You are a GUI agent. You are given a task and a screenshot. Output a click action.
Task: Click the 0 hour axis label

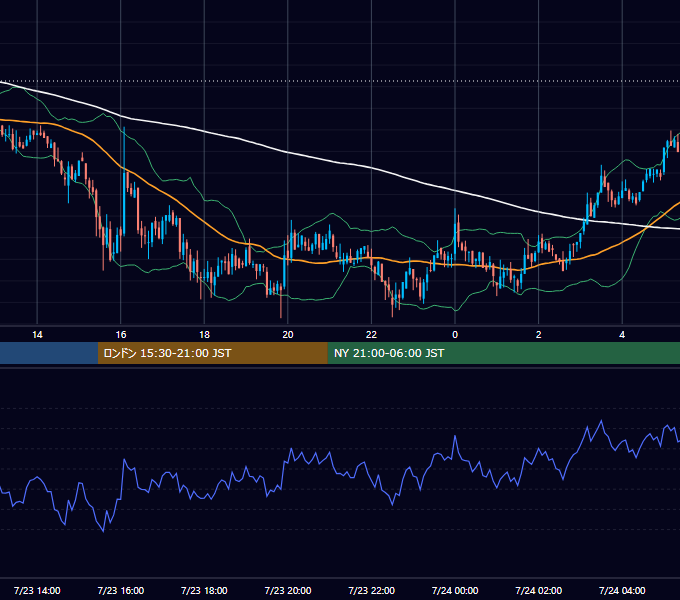click(x=455, y=335)
